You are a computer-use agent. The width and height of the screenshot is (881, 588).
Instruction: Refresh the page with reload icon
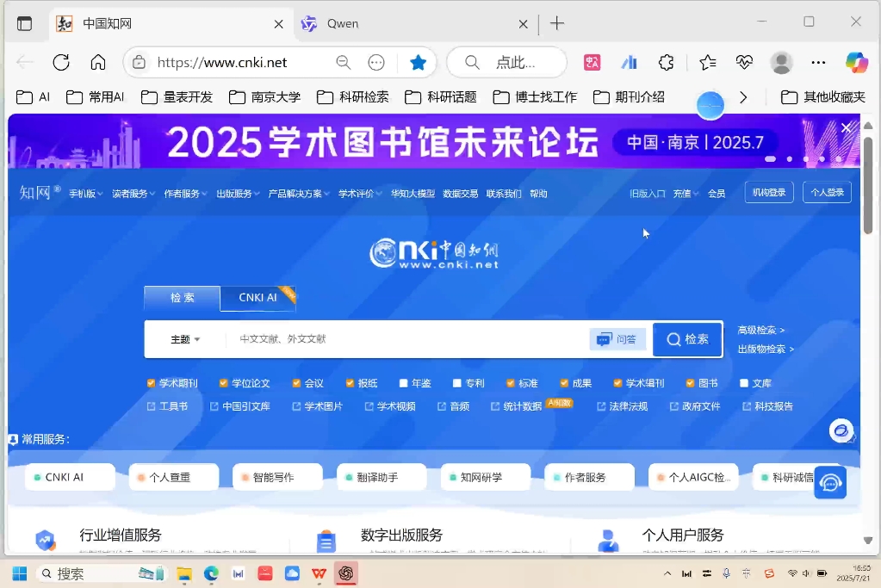61,62
